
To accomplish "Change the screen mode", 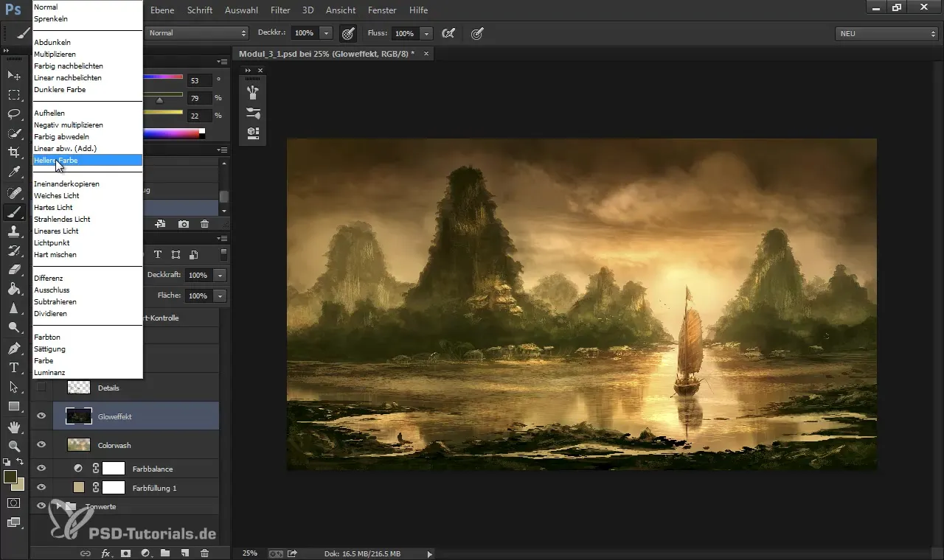I will (14, 522).
